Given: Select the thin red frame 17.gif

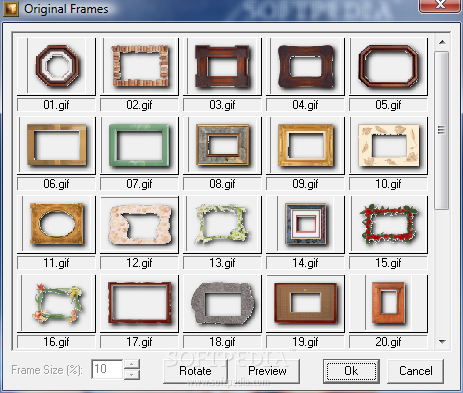Looking at the screenshot, I should 139,303.
